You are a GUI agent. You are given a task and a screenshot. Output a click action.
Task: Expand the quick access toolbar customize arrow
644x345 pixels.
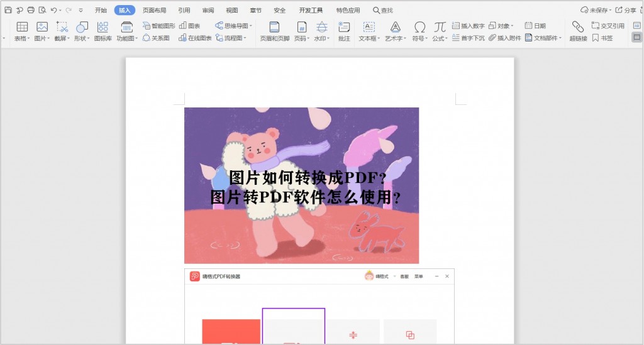(x=80, y=10)
